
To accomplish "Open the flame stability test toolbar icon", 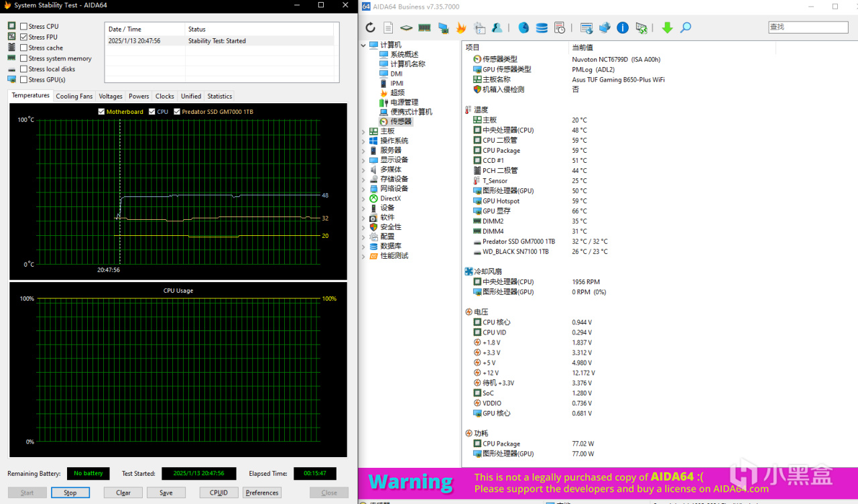I will tap(461, 27).
